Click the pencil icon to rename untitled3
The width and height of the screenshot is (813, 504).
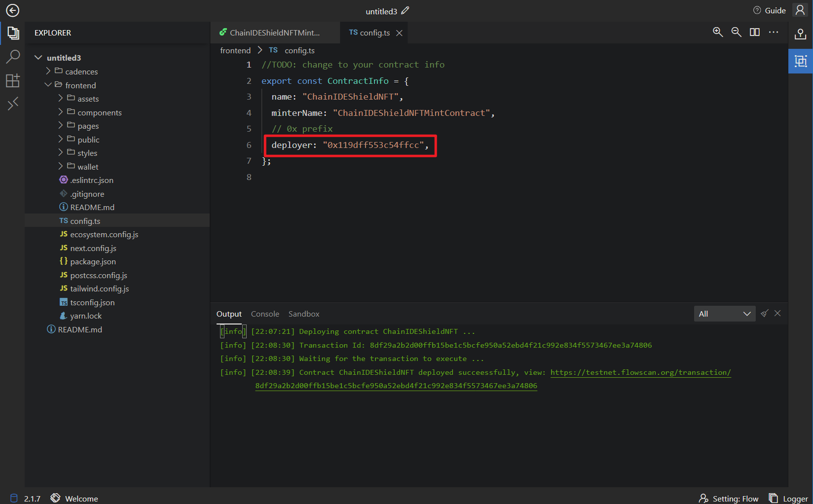405,10
